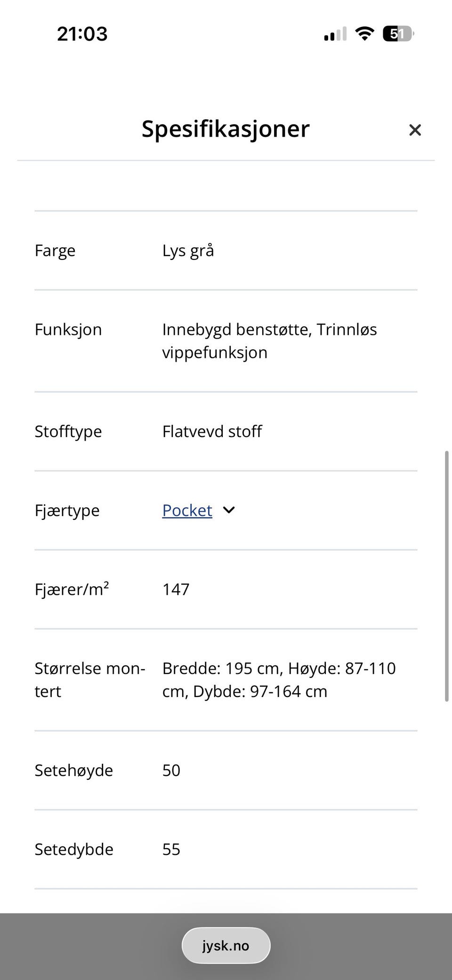Screen dimensions: 452x980
Task: Tap the Funksjon row description text
Action: tap(269, 341)
